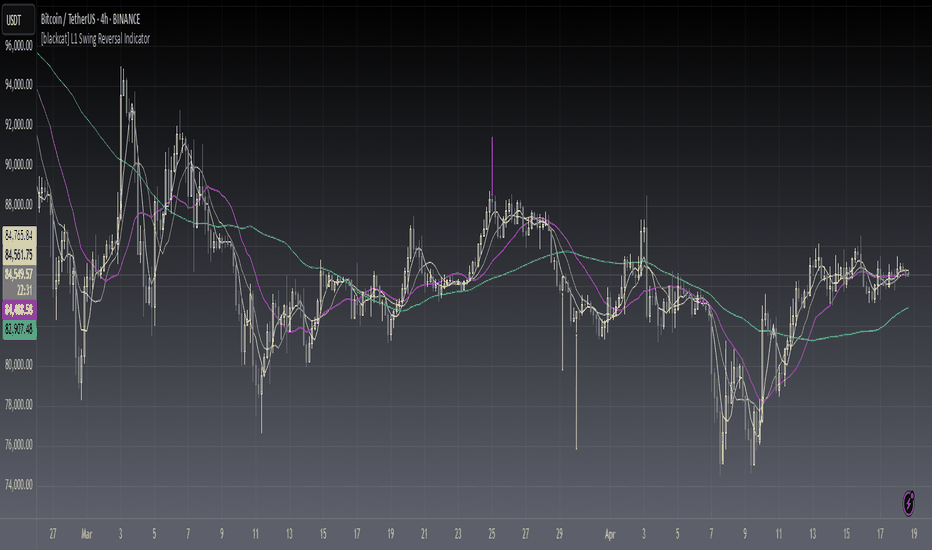Click the purple wick spike near the 25th

coord(492,164)
